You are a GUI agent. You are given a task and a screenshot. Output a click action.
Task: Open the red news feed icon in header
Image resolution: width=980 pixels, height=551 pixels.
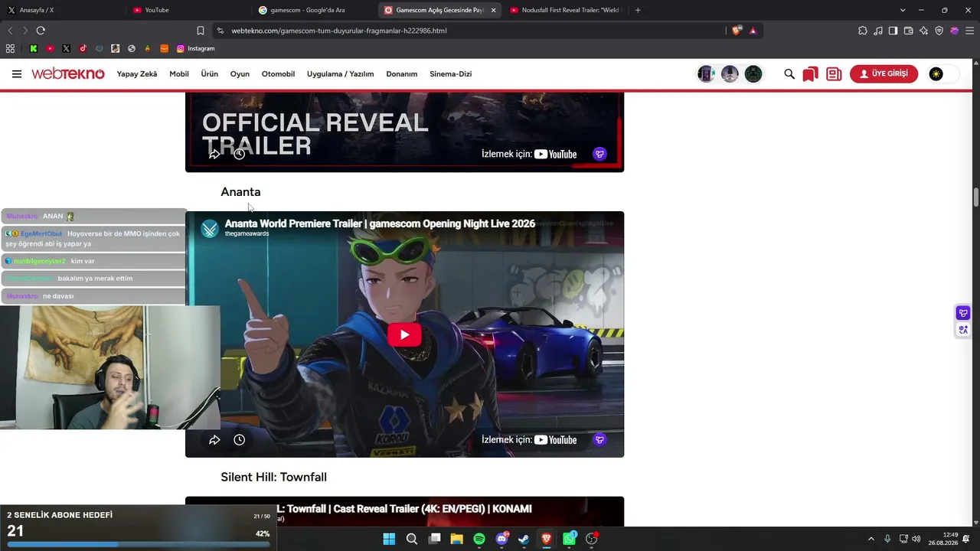click(x=834, y=74)
